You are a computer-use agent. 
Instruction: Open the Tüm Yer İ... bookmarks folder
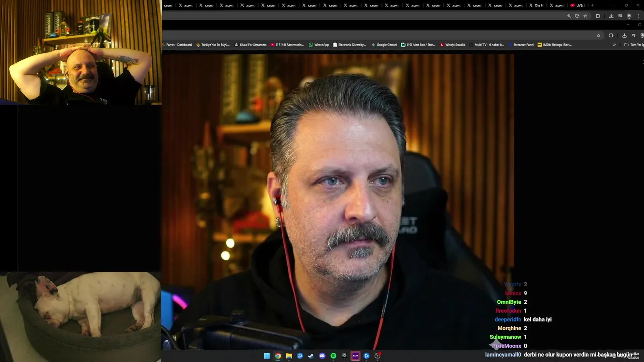[x=633, y=45]
